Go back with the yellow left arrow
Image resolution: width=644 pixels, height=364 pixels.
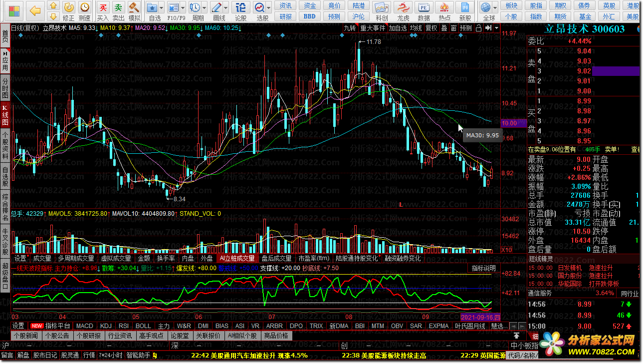point(35,10)
